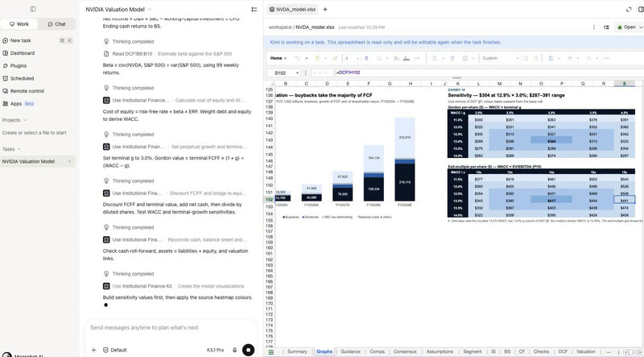Click the message input field
The image size is (644, 357).
171,328
